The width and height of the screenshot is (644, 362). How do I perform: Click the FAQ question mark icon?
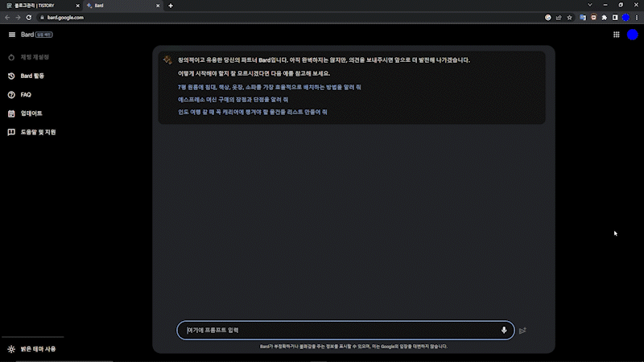[x=11, y=95]
